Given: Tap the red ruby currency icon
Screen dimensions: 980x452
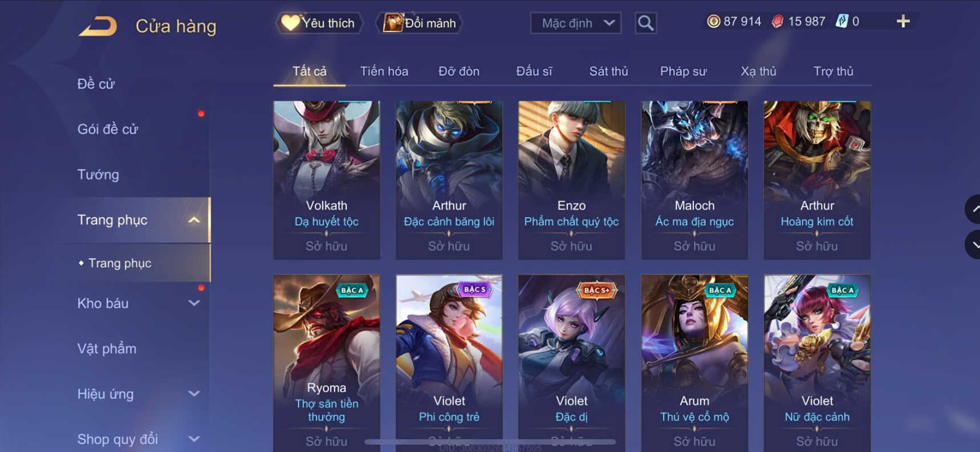Looking at the screenshot, I should tap(778, 22).
